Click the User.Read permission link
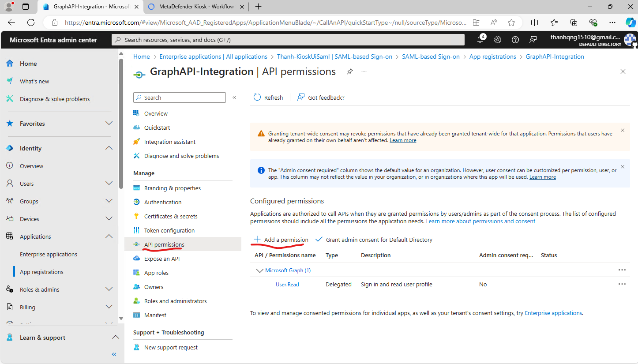 (x=287, y=285)
